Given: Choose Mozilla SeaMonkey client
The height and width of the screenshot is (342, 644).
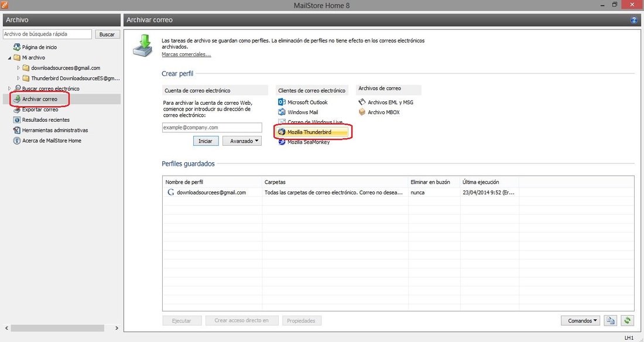Looking at the screenshot, I should pos(309,142).
